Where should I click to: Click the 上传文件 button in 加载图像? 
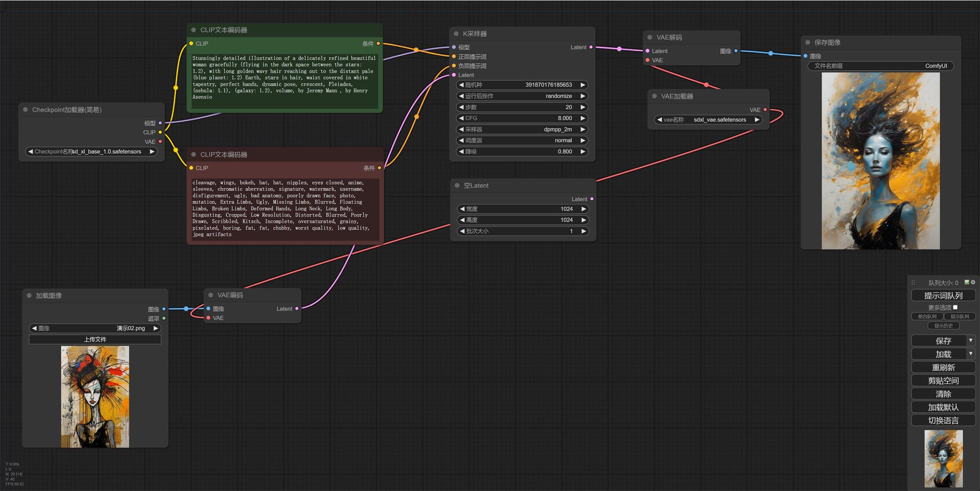tap(95, 339)
